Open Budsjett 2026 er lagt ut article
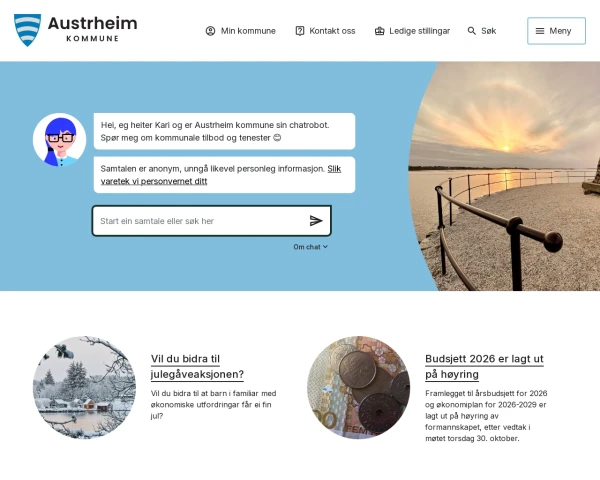The image size is (600, 480). click(x=484, y=366)
